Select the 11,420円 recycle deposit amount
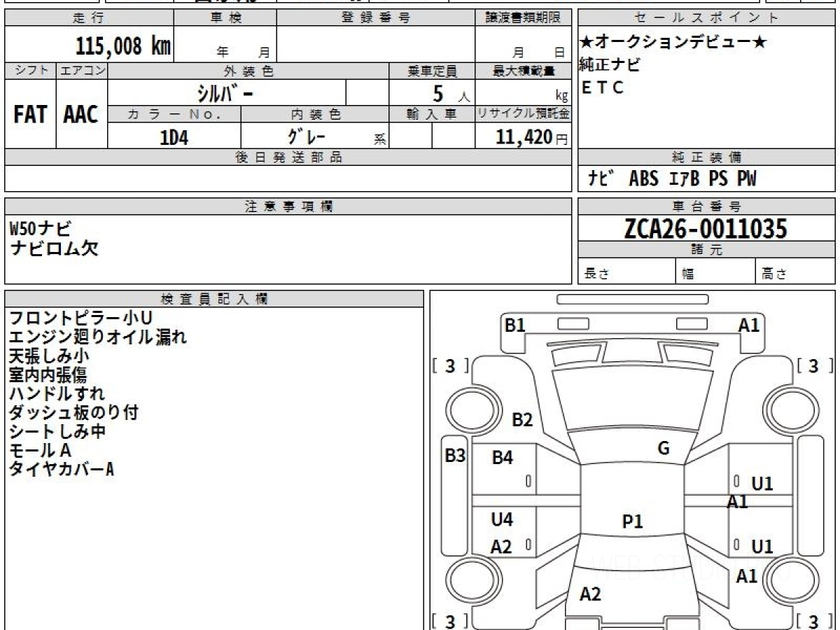This screenshot has height=630, width=840. pos(532,137)
